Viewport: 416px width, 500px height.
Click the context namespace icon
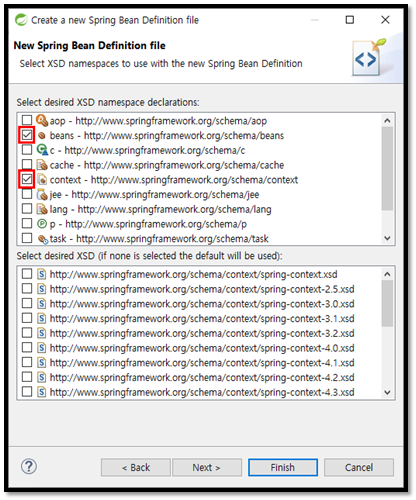pos(42,180)
